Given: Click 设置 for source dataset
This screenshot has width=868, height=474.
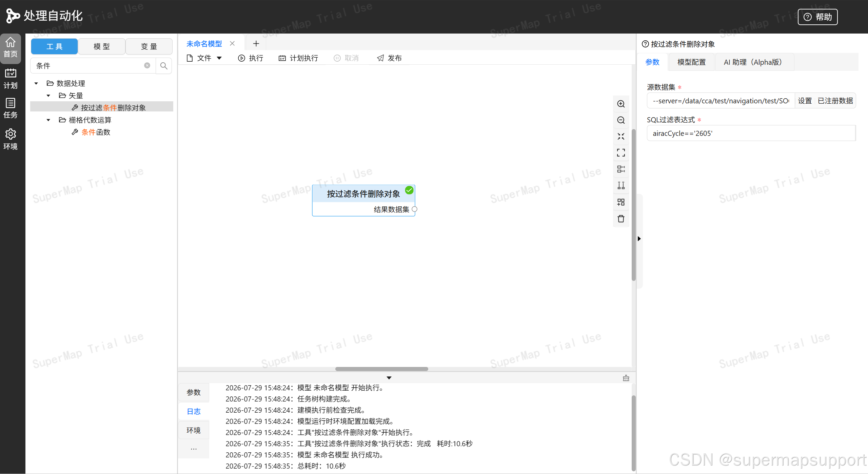Looking at the screenshot, I should [x=805, y=101].
